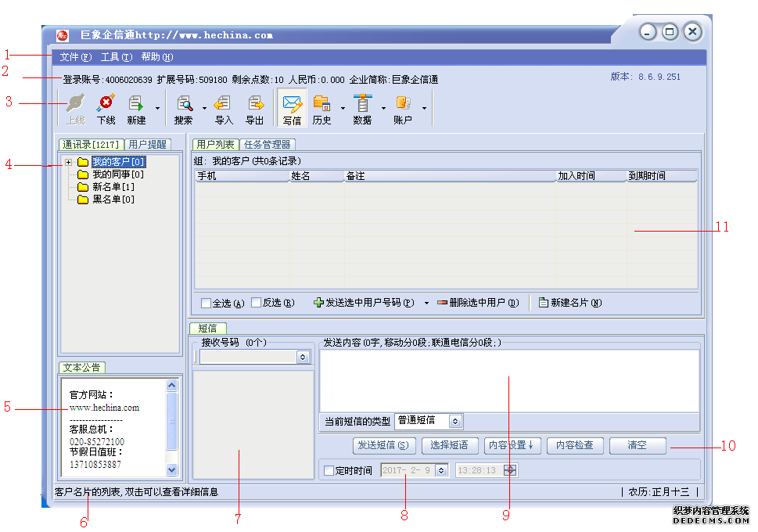The height and width of the screenshot is (532, 758).
Task: Open the 账户 (account) toolbar icon
Action: (x=403, y=108)
